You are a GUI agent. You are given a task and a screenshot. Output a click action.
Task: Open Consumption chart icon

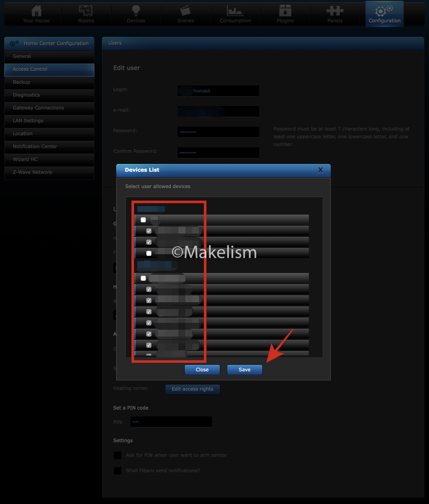coord(235,11)
